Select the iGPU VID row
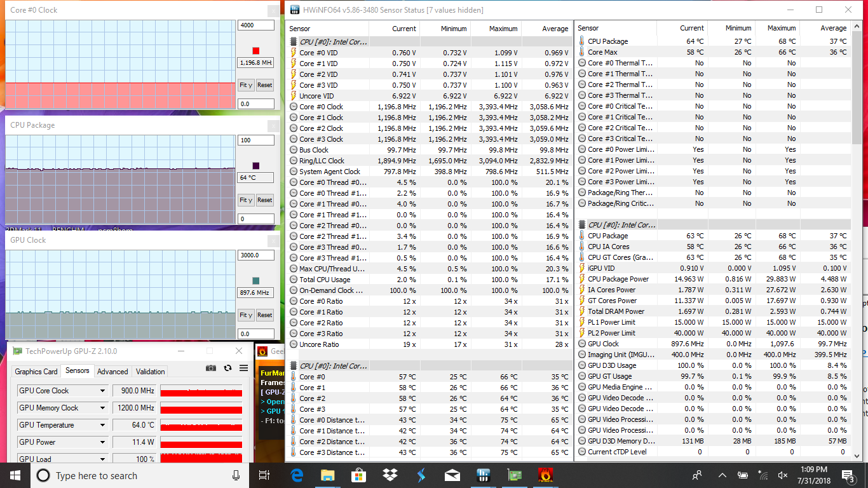 [x=714, y=268]
